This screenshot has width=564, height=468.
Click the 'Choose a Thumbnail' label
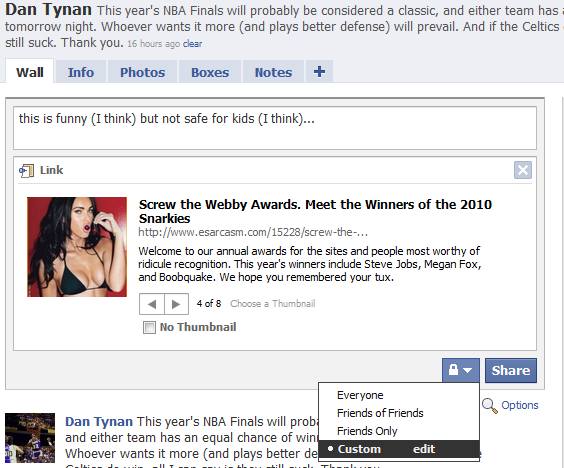[273, 304]
